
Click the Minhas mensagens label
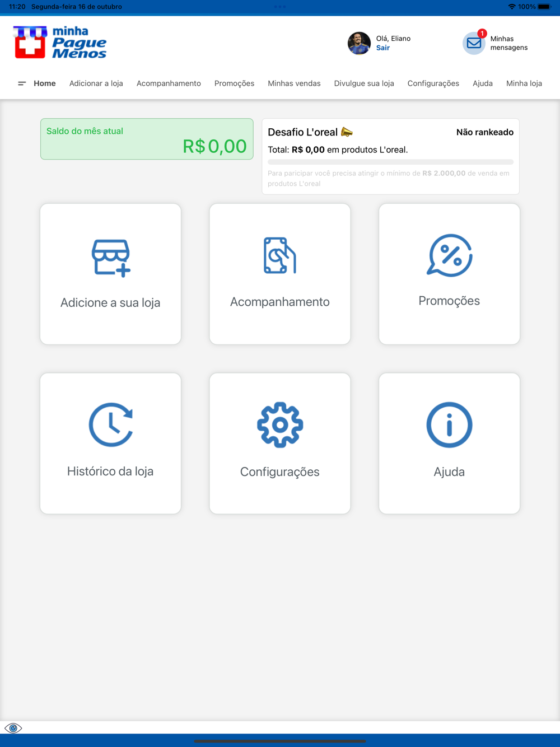click(x=509, y=43)
